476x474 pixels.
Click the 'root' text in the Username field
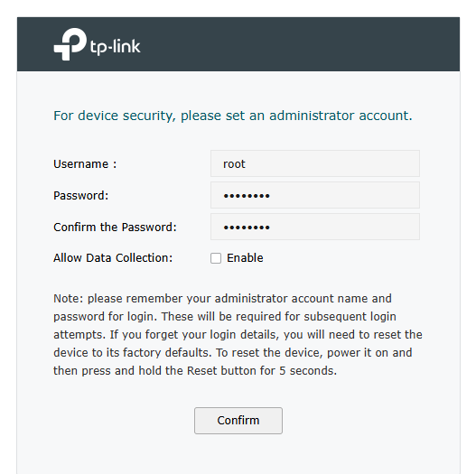(234, 164)
